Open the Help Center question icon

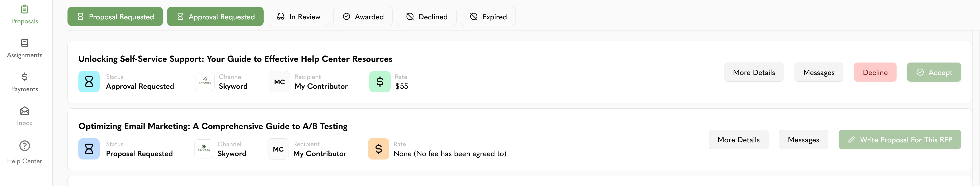(24, 146)
